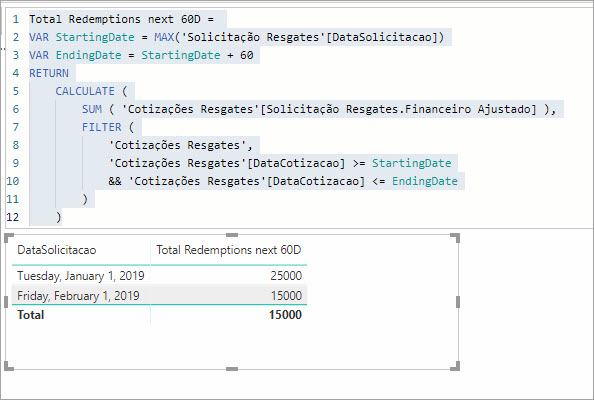Click the SUM function on line 6
The width and height of the screenshot is (594, 400).
click(92, 109)
